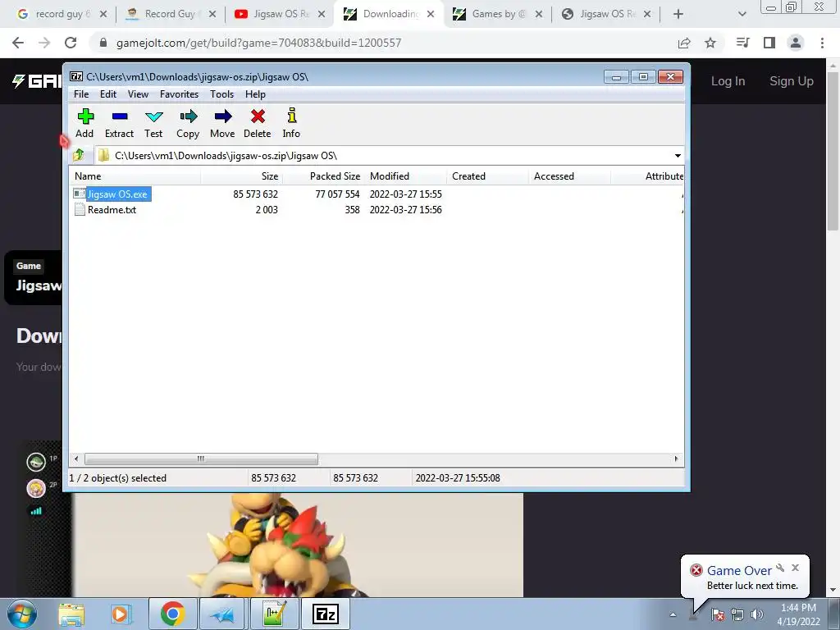Open the Favorites menu
The height and width of the screenshot is (630, 840).
[179, 94]
